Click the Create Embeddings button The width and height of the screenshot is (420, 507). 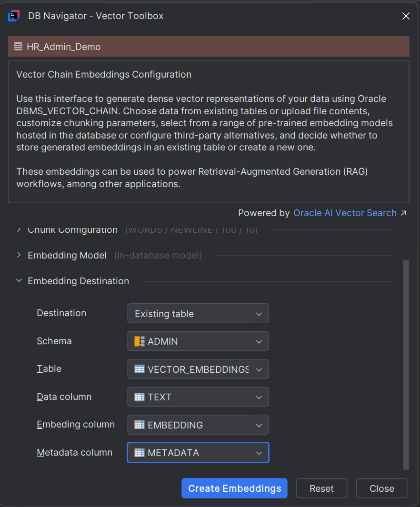click(234, 488)
